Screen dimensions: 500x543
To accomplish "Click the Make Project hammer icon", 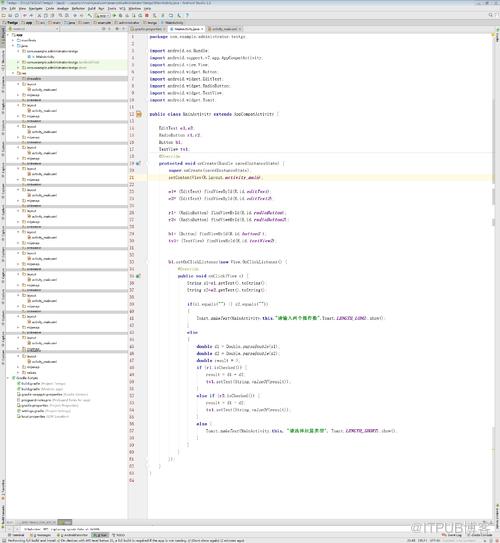I will pos(90,16).
